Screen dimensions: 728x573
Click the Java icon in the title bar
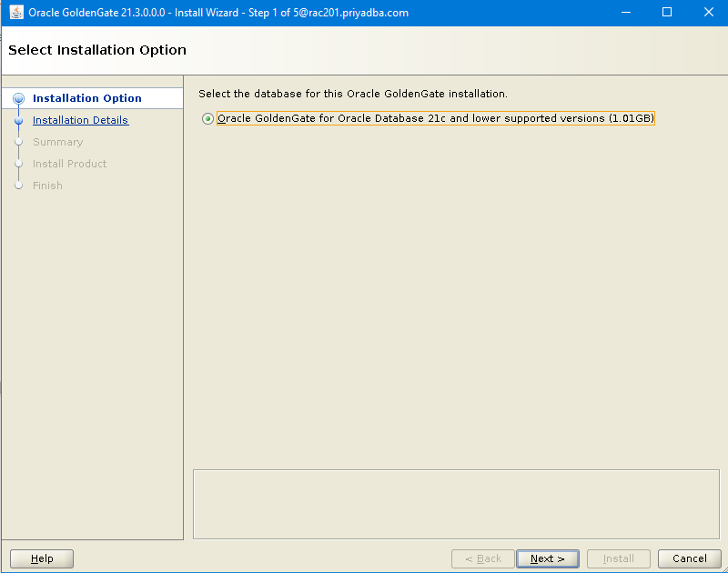[x=16, y=13]
